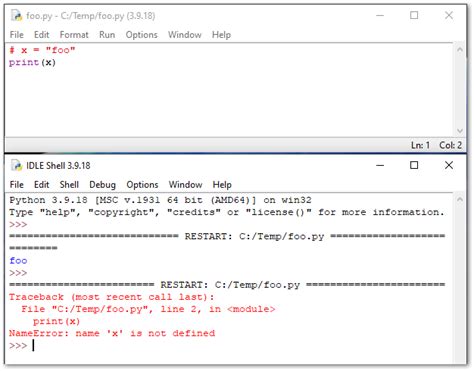
Task: Click editor scrollbar up arrow in foo.py
Action: pos(460,50)
